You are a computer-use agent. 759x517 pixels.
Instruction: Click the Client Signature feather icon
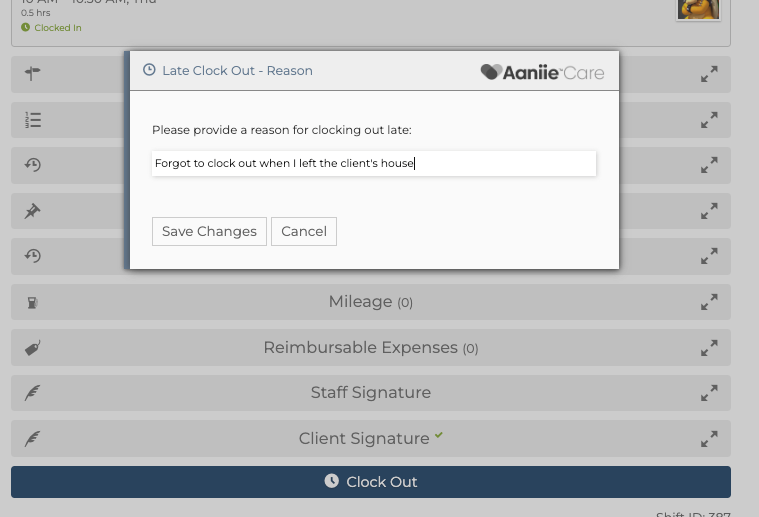(32, 439)
